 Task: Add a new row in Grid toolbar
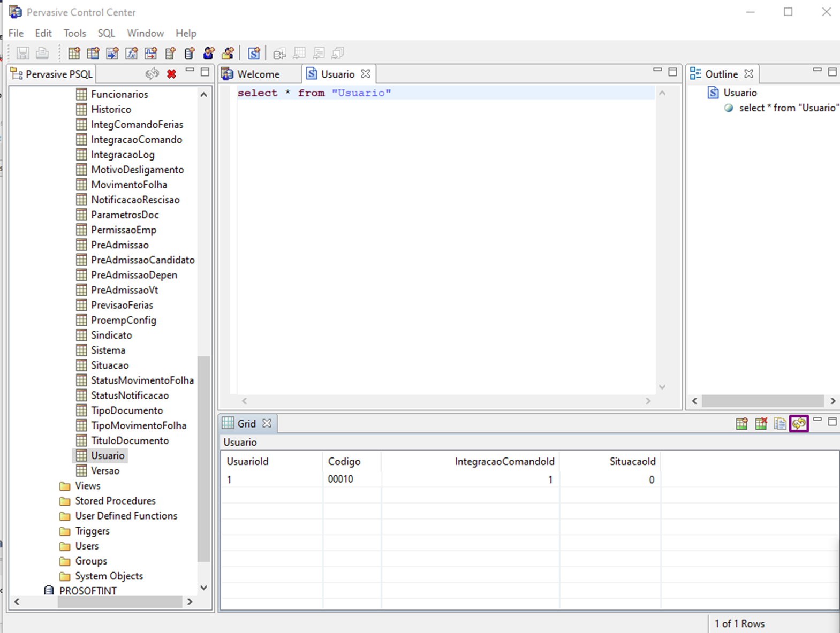741,424
